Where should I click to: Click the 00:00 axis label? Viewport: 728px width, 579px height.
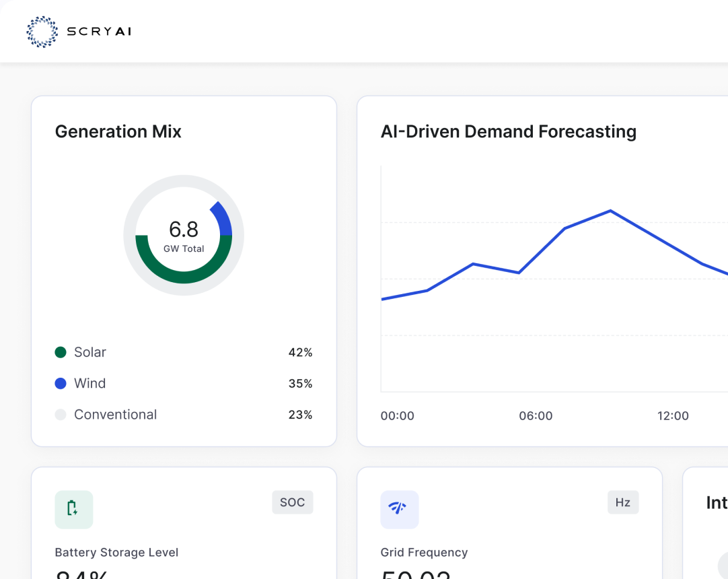(398, 416)
